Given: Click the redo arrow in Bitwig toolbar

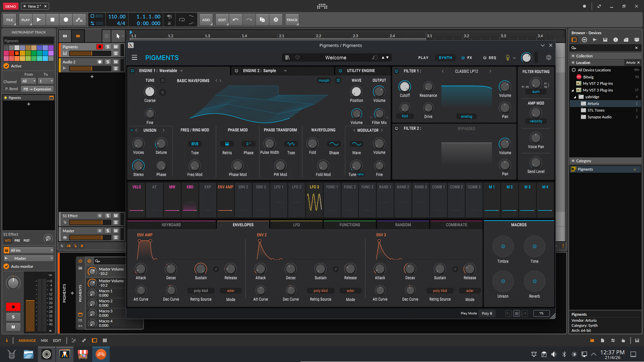Looking at the screenshot, I should click(x=249, y=20).
